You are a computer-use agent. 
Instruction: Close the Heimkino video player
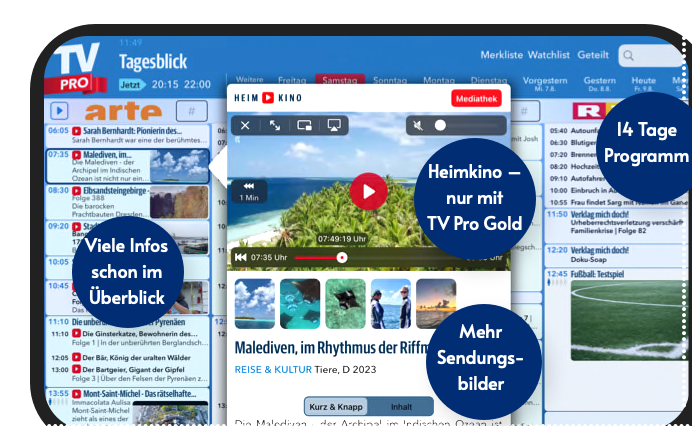tap(245, 126)
